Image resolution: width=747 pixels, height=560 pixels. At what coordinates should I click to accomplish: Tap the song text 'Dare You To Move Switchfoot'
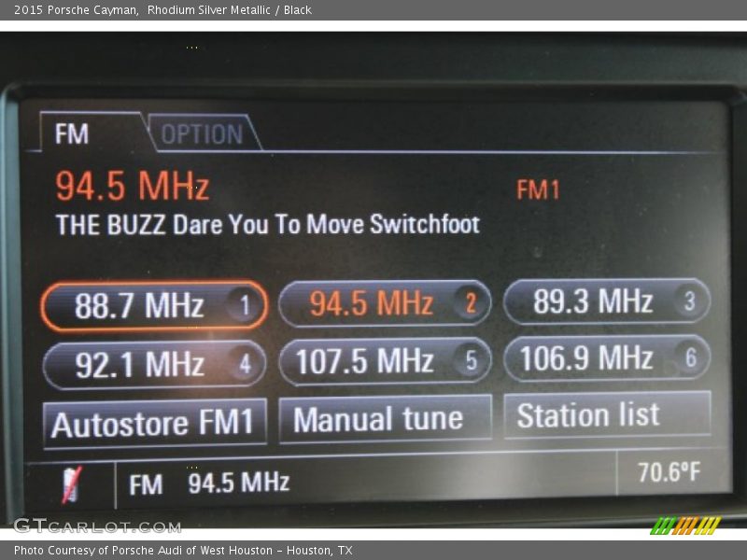tap(326, 224)
